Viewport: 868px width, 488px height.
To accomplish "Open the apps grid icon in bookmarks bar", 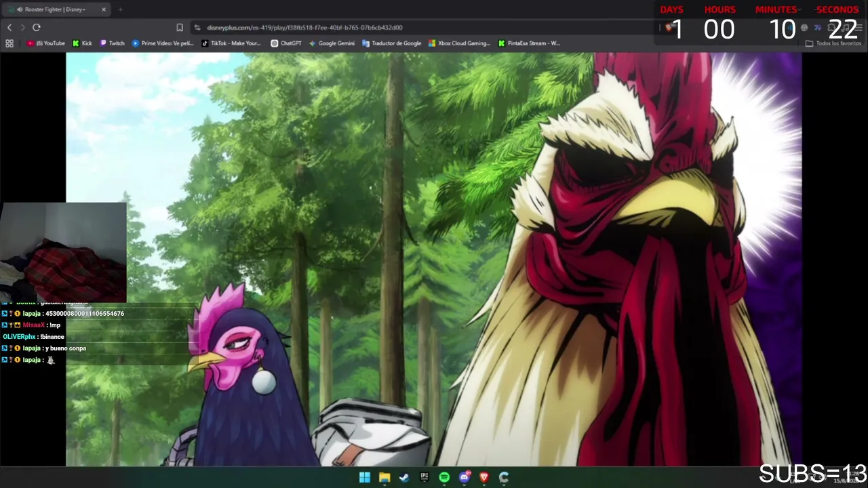I will [x=9, y=43].
